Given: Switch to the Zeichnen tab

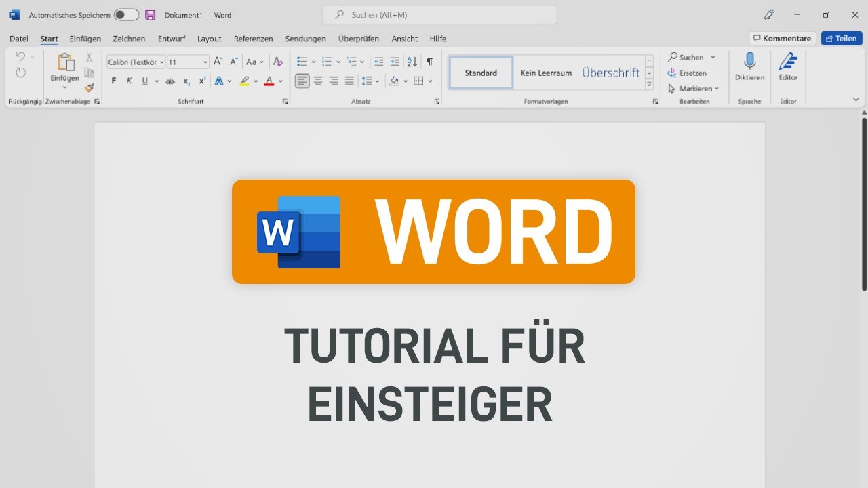Looking at the screenshot, I should (x=129, y=39).
